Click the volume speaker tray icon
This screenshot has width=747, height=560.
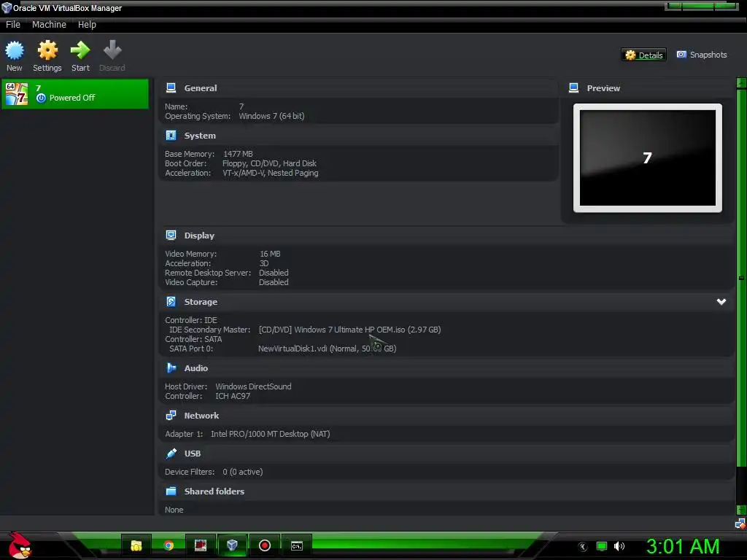tap(619, 546)
